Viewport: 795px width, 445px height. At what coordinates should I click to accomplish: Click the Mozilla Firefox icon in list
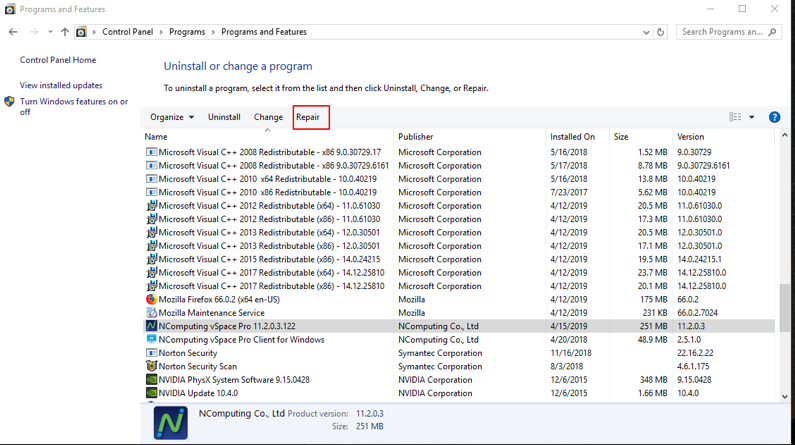151,299
